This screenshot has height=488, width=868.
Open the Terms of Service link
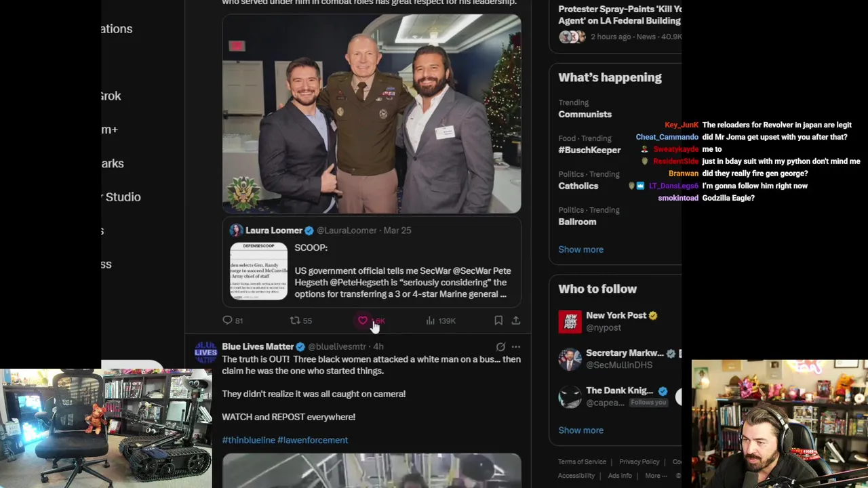pos(582,462)
